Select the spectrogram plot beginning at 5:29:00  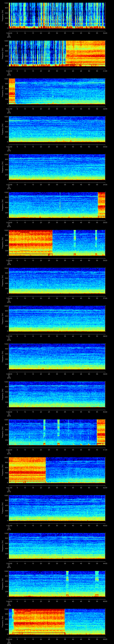click(x=57, y=16)
